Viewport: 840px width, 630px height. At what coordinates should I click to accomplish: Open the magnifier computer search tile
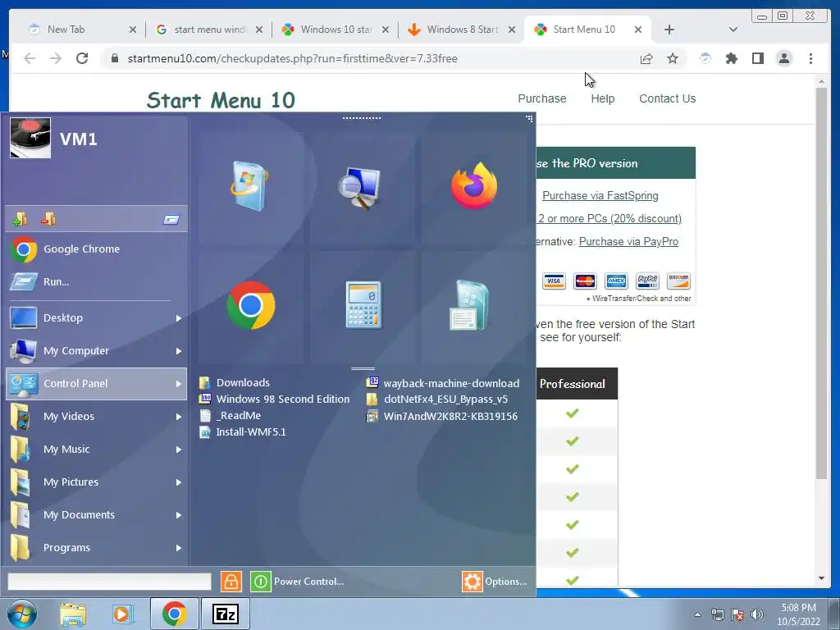359,187
